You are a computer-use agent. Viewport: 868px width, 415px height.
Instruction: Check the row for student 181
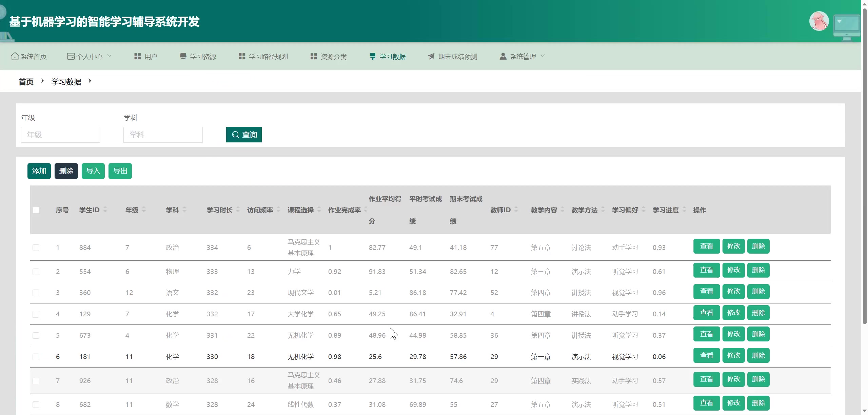[36, 357]
